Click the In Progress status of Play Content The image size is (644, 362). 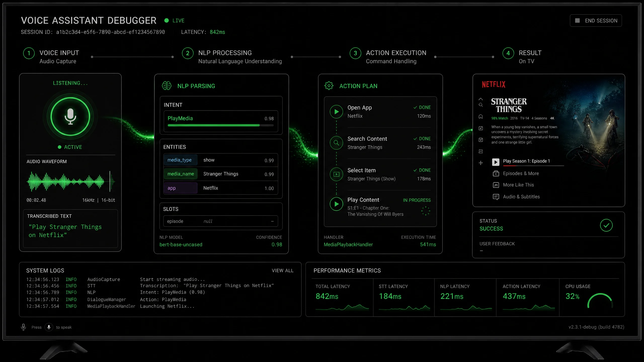point(417,200)
